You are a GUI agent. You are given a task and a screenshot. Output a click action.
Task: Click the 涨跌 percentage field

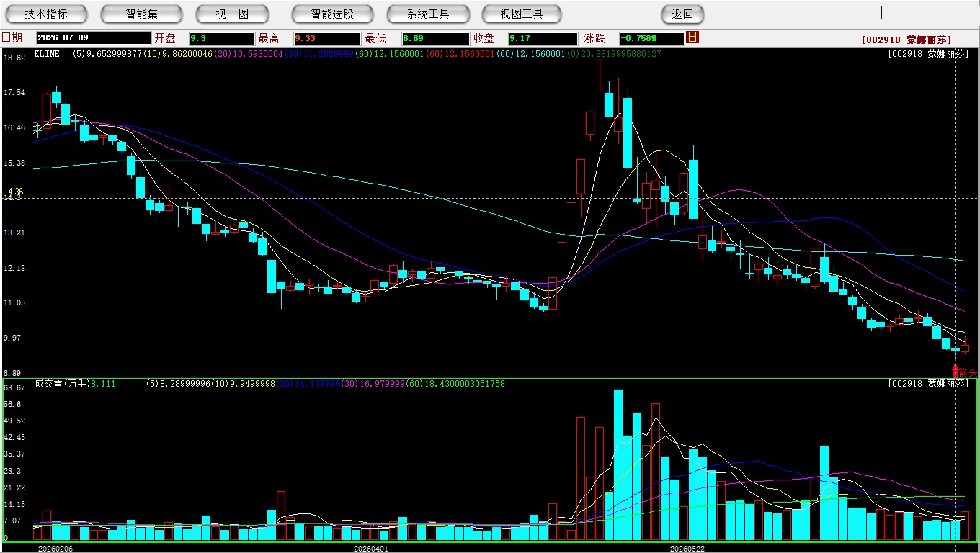(651, 38)
